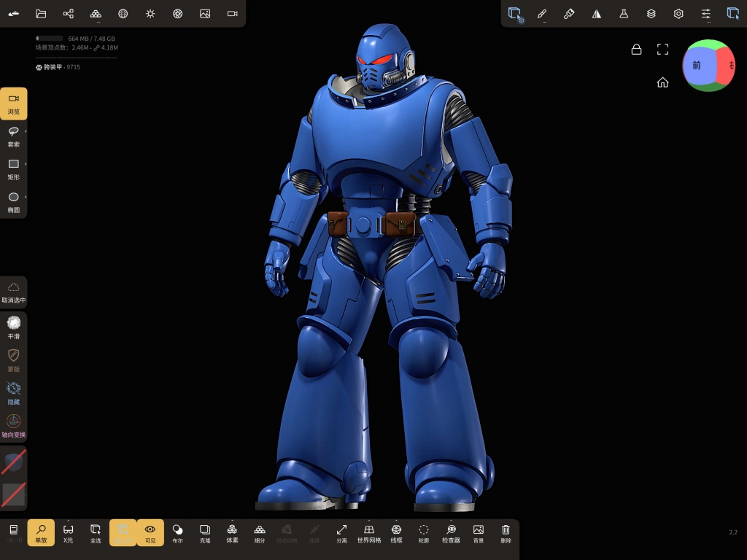Toggle 世界网格 world grid
747x560 pixels.
click(x=369, y=532)
